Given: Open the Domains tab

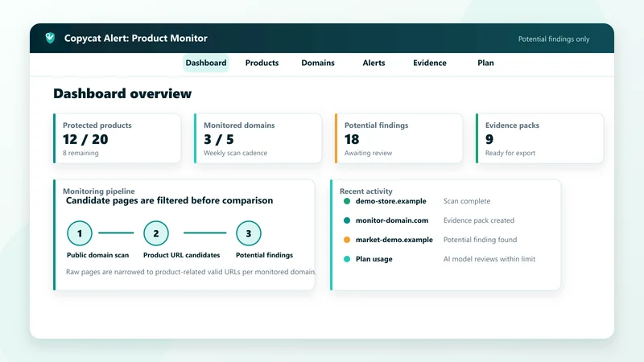Looking at the screenshot, I should [x=318, y=63].
